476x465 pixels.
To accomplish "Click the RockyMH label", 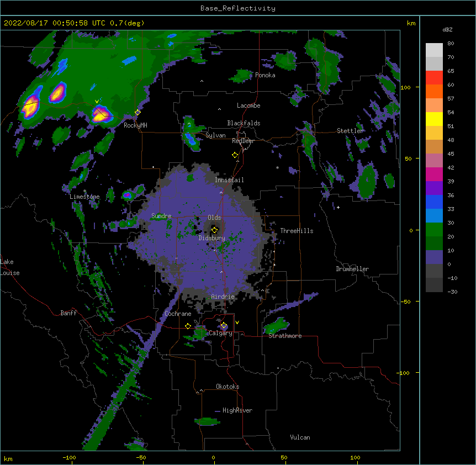I will point(135,126).
